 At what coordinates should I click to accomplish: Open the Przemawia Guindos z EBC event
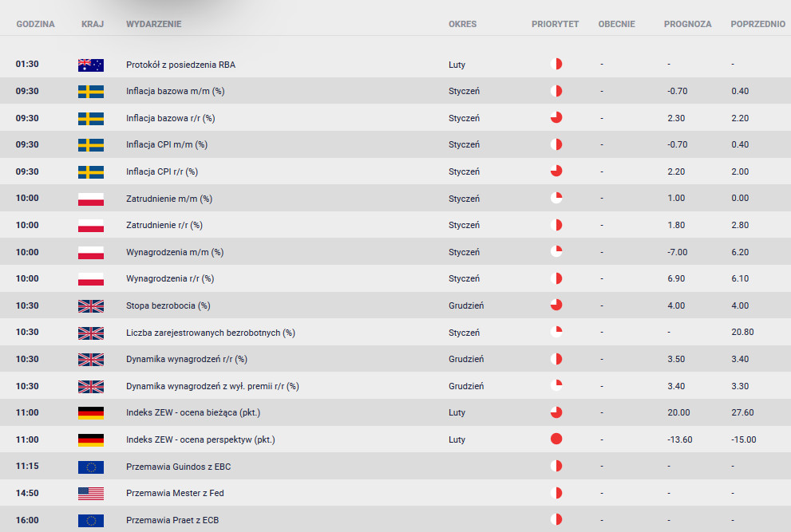(178, 467)
